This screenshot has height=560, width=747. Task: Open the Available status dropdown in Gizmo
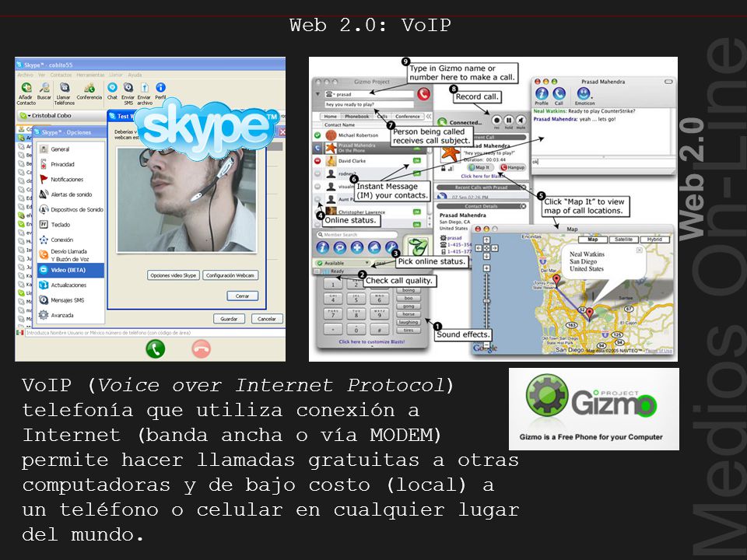click(x=342, y=263)
